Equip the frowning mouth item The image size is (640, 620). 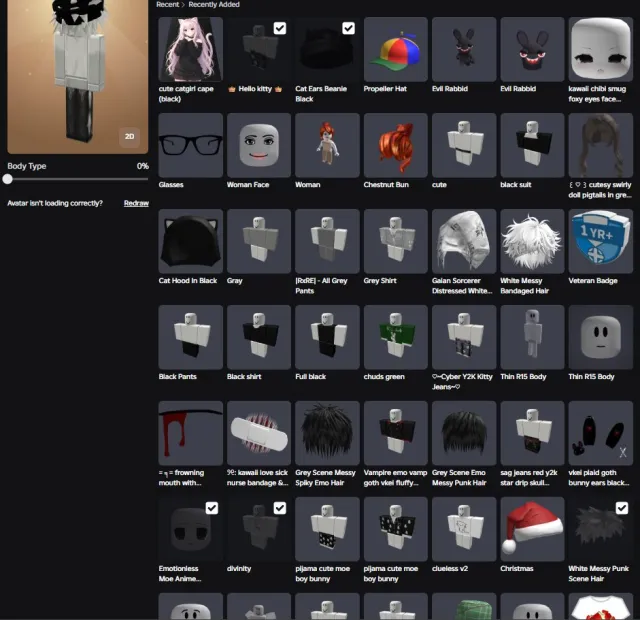click(191, 433)
